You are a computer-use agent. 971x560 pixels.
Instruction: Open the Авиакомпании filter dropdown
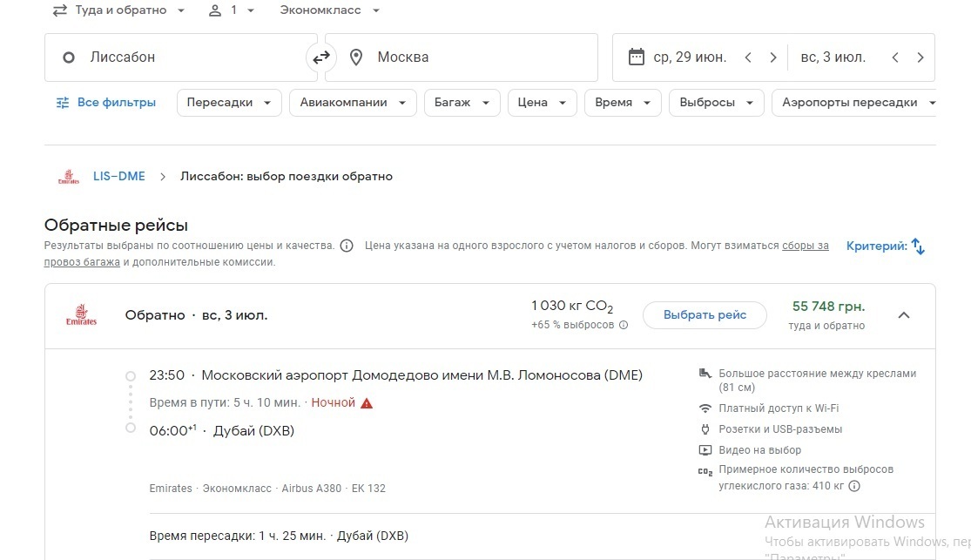pos(353,103)
